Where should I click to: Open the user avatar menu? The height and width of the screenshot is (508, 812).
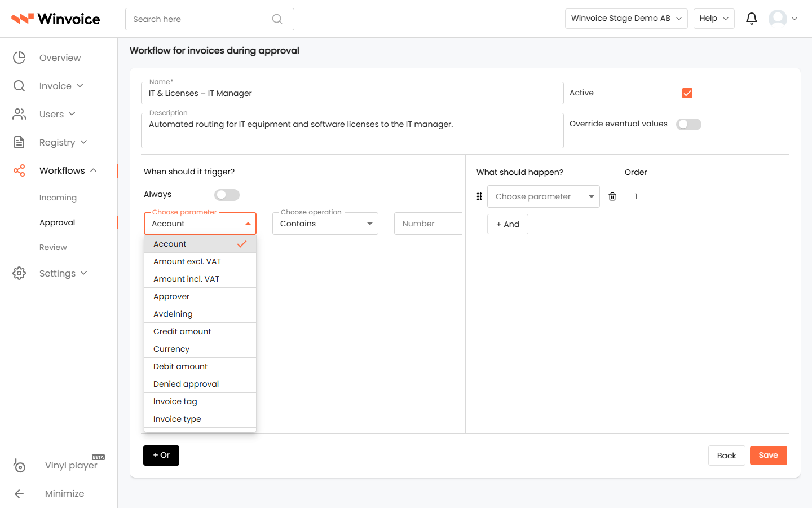click(783, 19)
